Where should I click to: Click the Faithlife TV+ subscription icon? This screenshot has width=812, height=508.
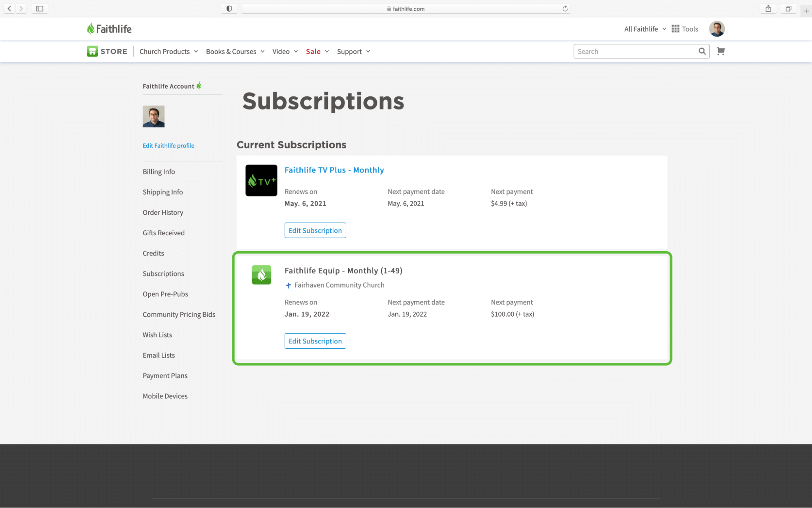261,180
